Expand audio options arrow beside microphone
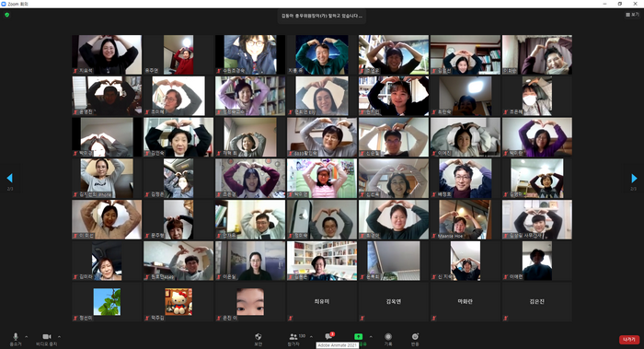 pos(27,337)
